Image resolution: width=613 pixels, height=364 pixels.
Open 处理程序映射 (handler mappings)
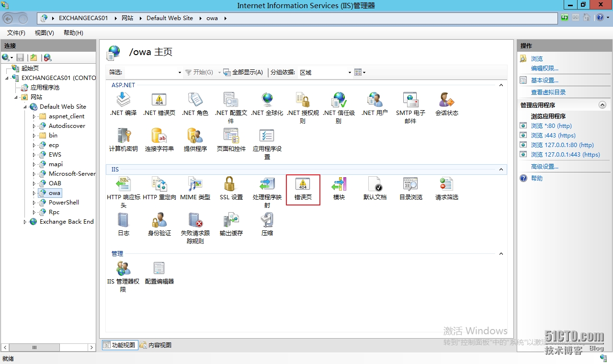pyautogui.click(x=267, y=190)
